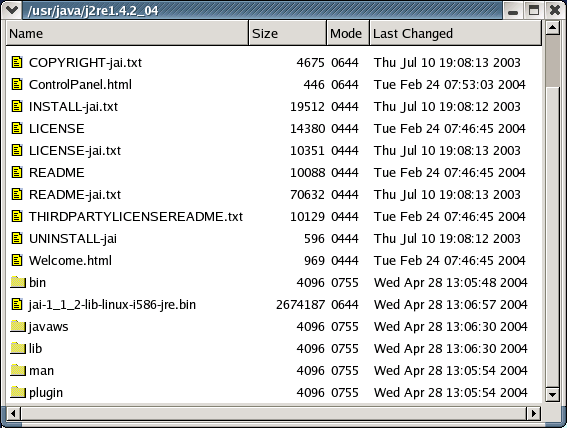Select the jai-1_1_2-lib-linux-i586-jre.bin file name
567x428 pixels.
(112, 305)
